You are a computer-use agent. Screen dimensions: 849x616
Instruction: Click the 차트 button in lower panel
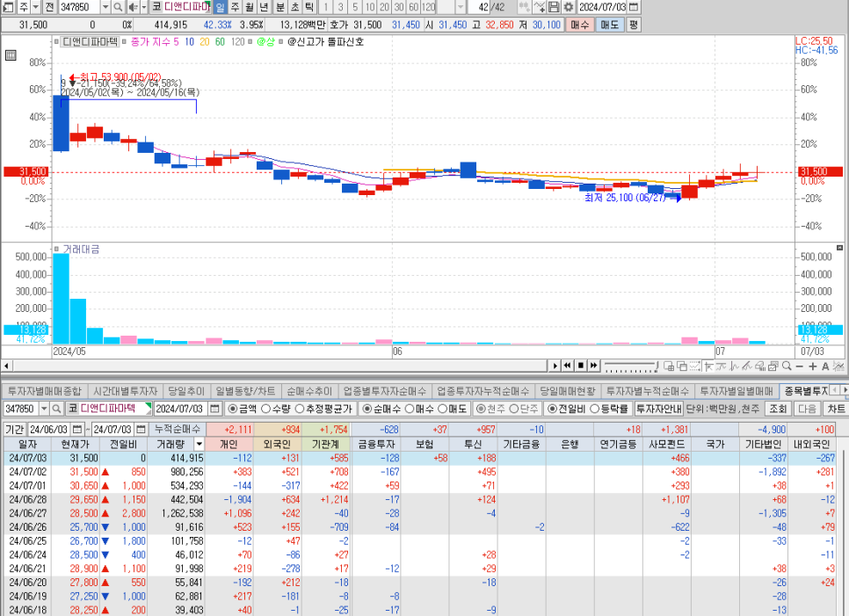pyautogui.click(x=836, y=409)
